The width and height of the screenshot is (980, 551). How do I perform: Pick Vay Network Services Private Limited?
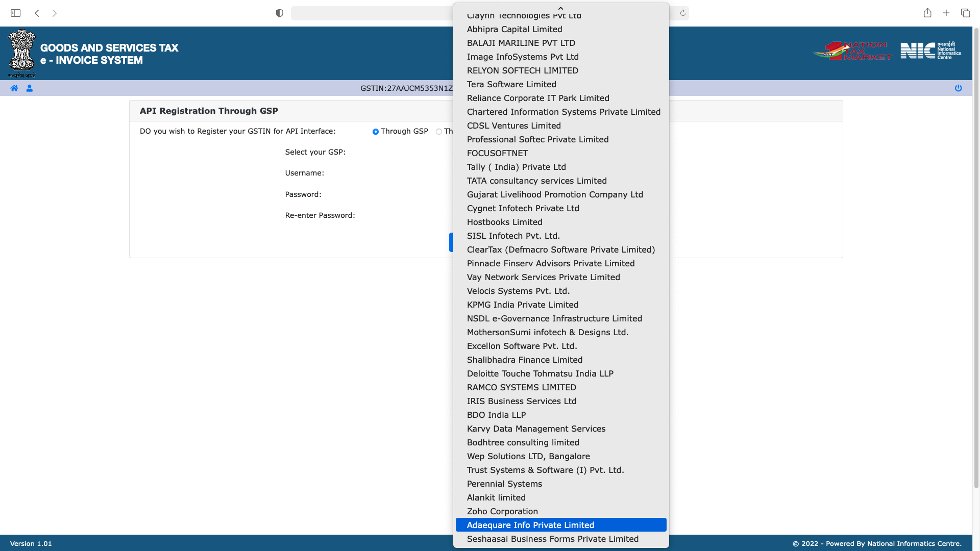tap(561, 278)
